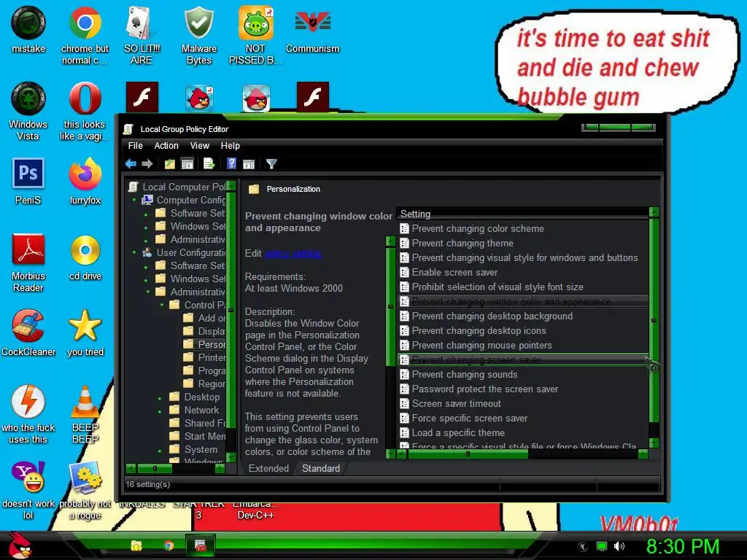The width and height of the screenshot is (747, 560).
Task: Click the Chrome icon on taskbar
Action: (169, 545)
